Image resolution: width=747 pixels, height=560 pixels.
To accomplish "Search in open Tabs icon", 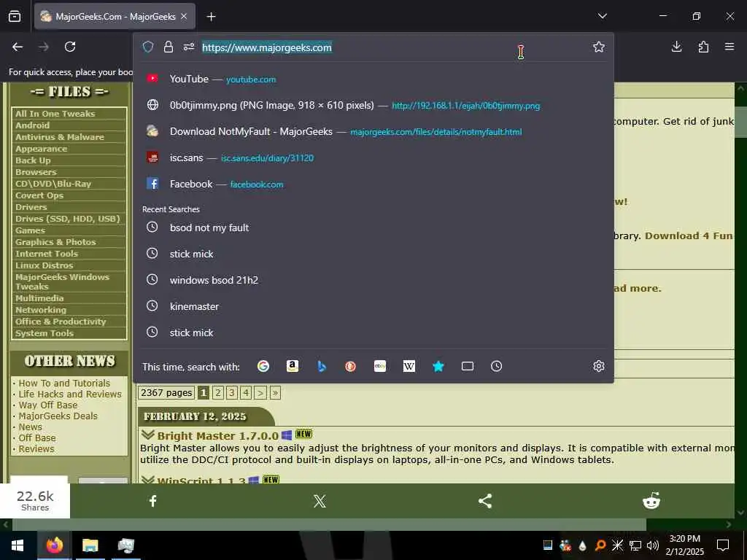I will click(468, 366).
